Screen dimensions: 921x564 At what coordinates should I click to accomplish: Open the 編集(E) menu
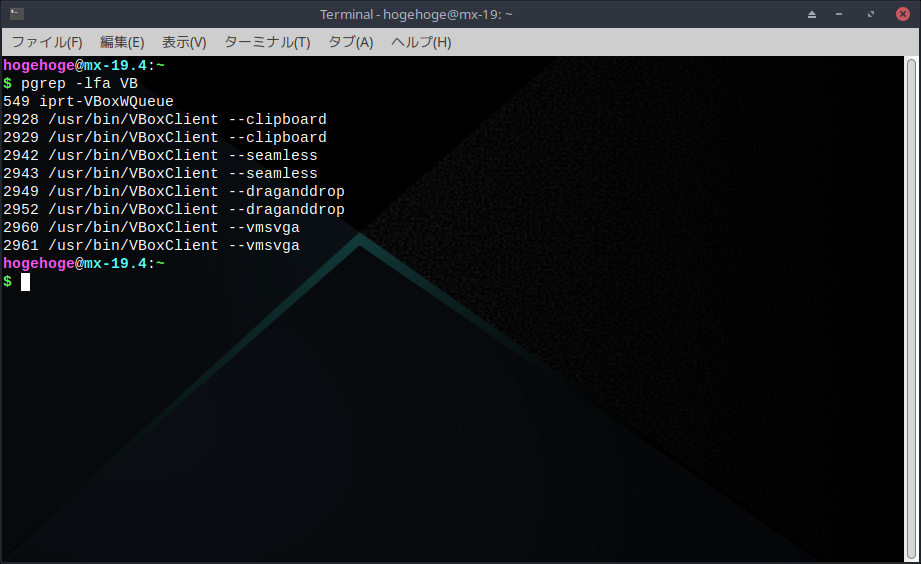[122, 42]
